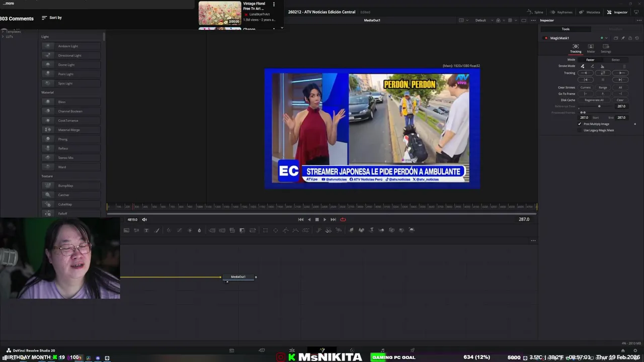The image size is (644, 362).
Task: Clear strokes in Range
Action: (x=603, y=87)
